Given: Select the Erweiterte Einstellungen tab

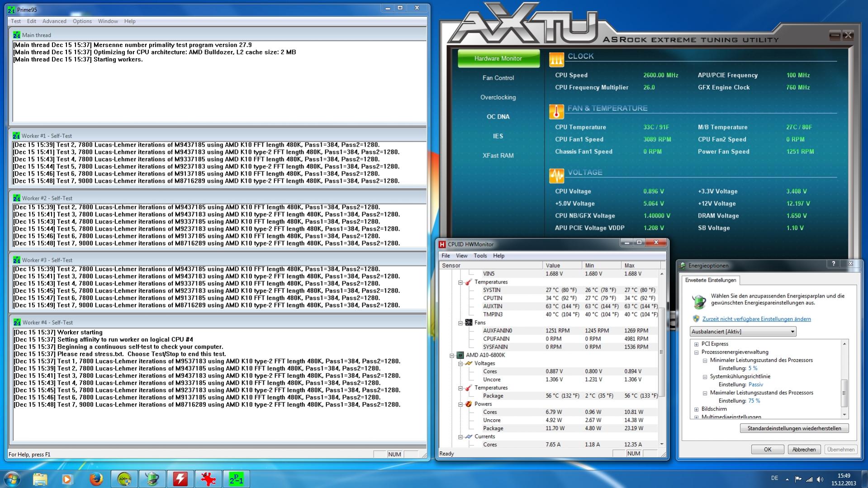Looking at the screenshot, I should 710,280.
